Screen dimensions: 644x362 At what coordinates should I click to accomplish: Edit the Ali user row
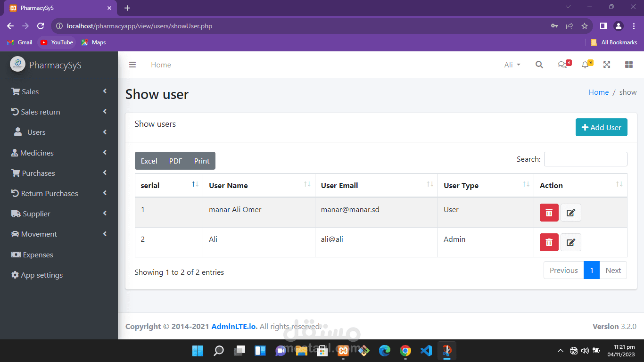click(570, 242)
